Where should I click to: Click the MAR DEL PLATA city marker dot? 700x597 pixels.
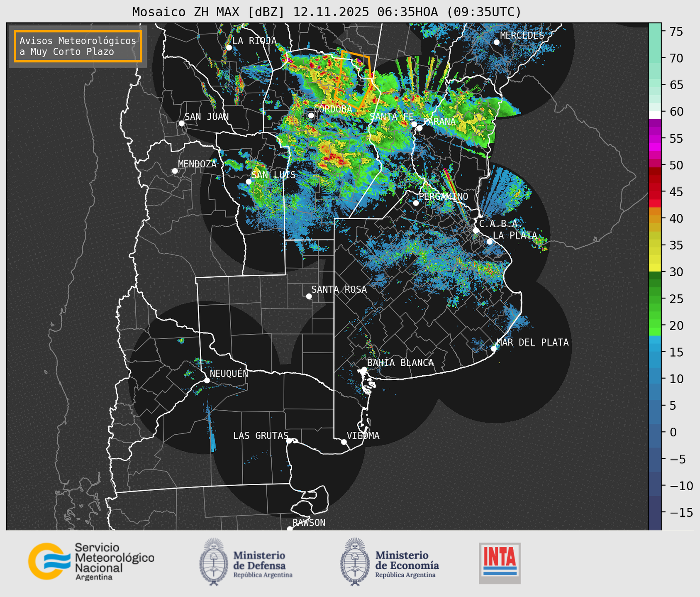[x=493, y=349]
